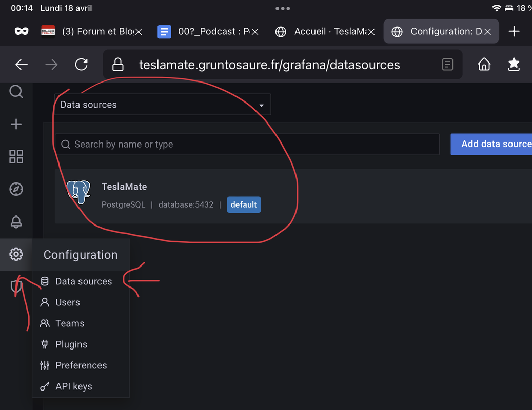
Task: Click the address bar URL text
Action: (x=269, y=65)
